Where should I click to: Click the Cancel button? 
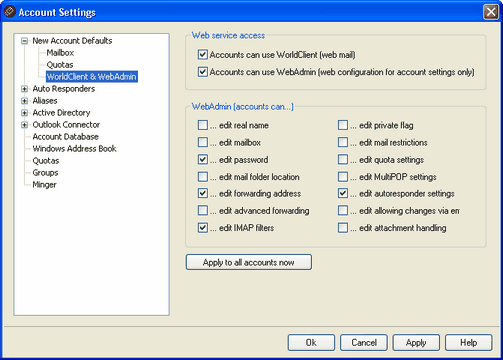point(364,343)
